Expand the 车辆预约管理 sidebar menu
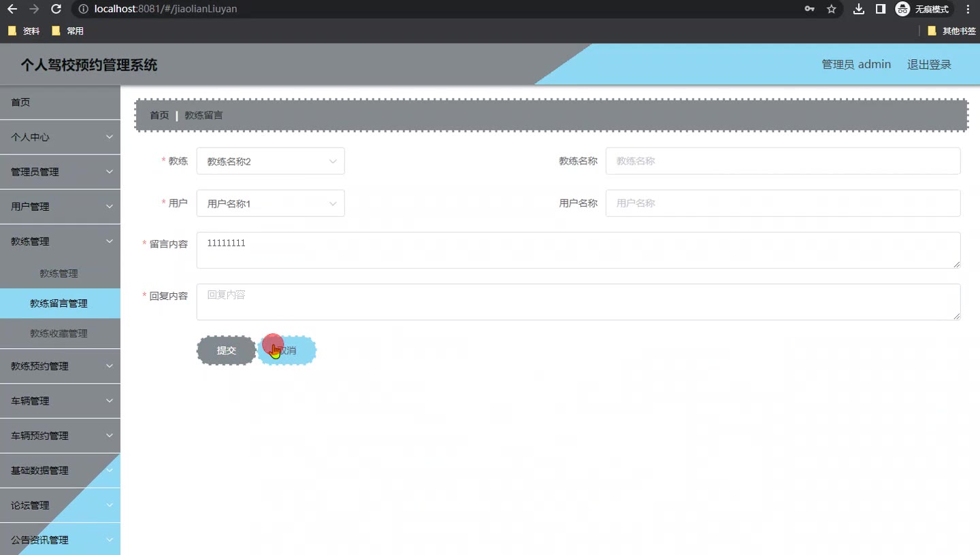 [60, 436]
